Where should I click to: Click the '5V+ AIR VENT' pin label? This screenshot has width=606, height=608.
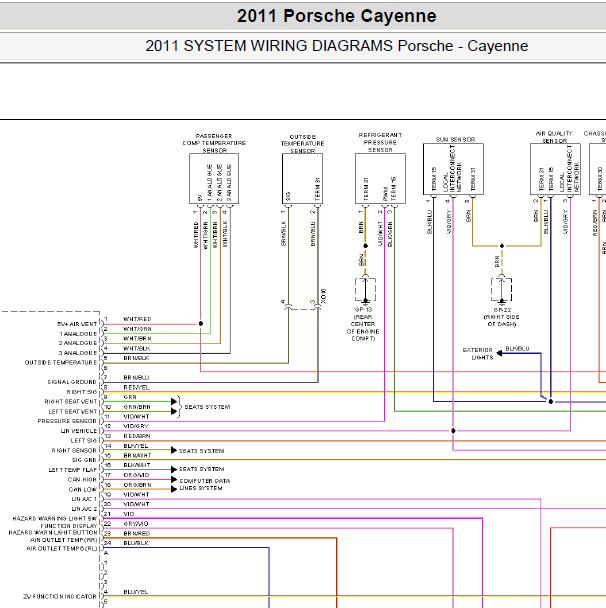77,324
